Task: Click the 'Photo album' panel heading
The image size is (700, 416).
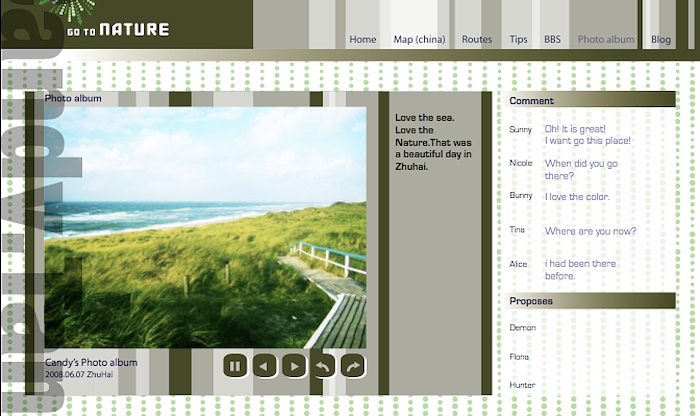Action: pyautogui.click(x=73, y=98)
